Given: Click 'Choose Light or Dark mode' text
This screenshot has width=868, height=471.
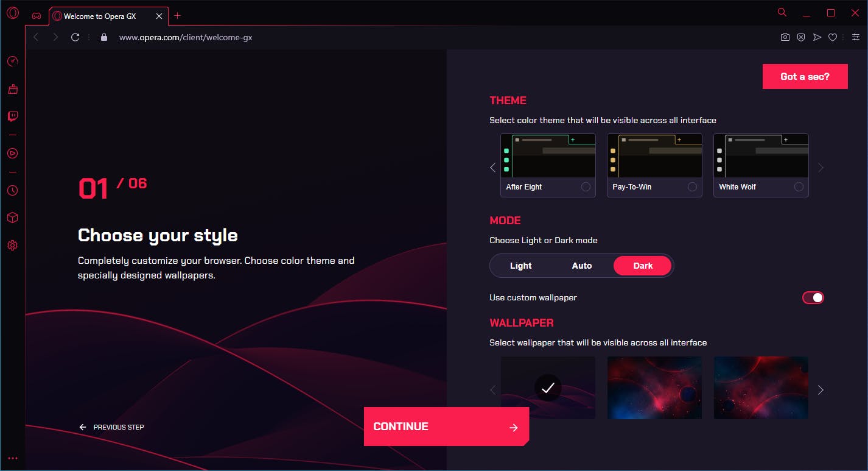Looking at the screenshot, I should 544,241.
